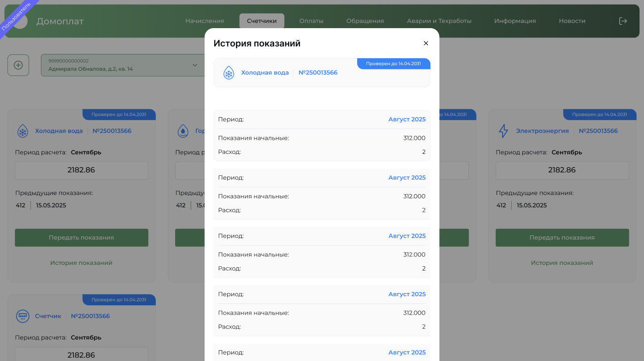This screenshot has width=644, height=361.
Task: Close the История показаний dialog
Action: click(x=426, y=43)
